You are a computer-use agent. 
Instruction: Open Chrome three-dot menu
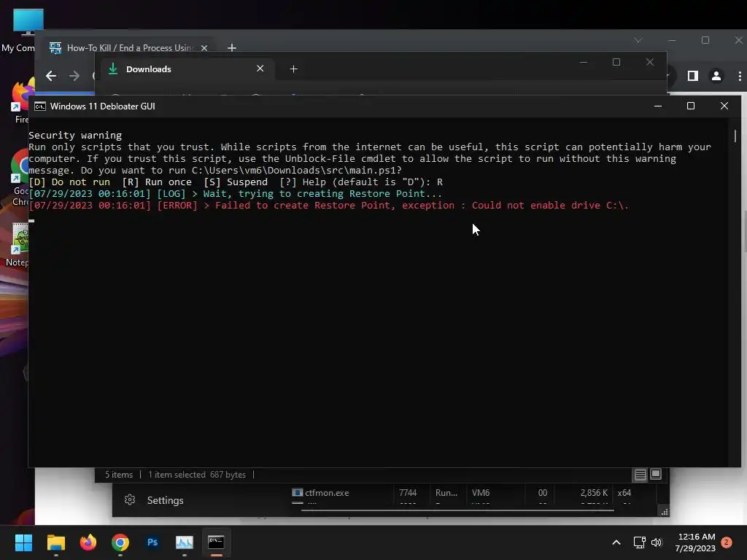tap(740, 76)
